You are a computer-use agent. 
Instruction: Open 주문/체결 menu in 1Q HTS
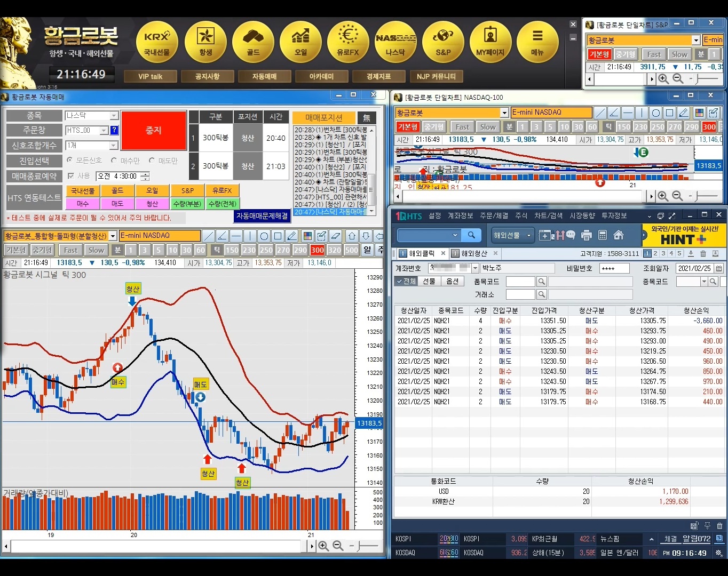494,215
